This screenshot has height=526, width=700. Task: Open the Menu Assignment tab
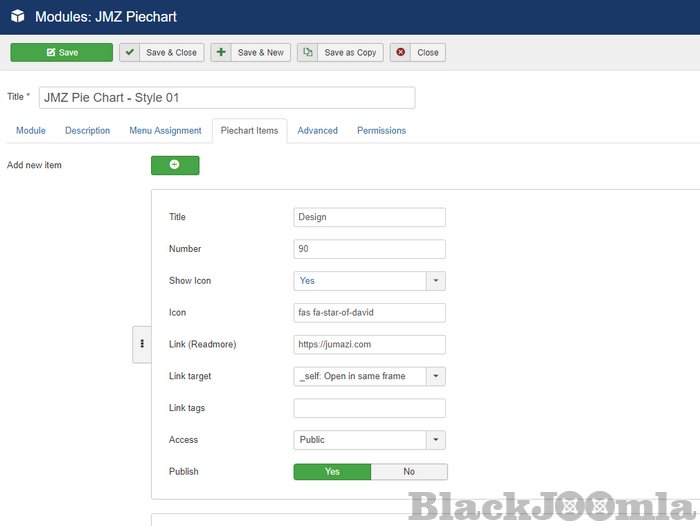[x=165, y=131]
